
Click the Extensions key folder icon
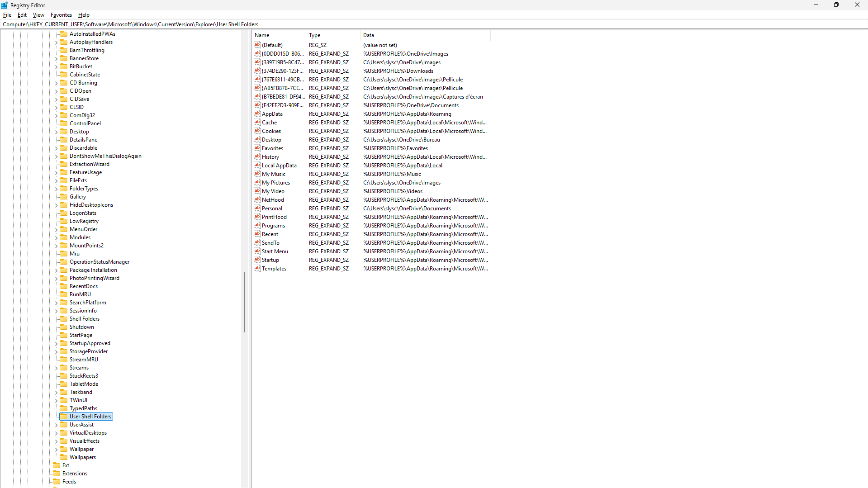(57, 474)
